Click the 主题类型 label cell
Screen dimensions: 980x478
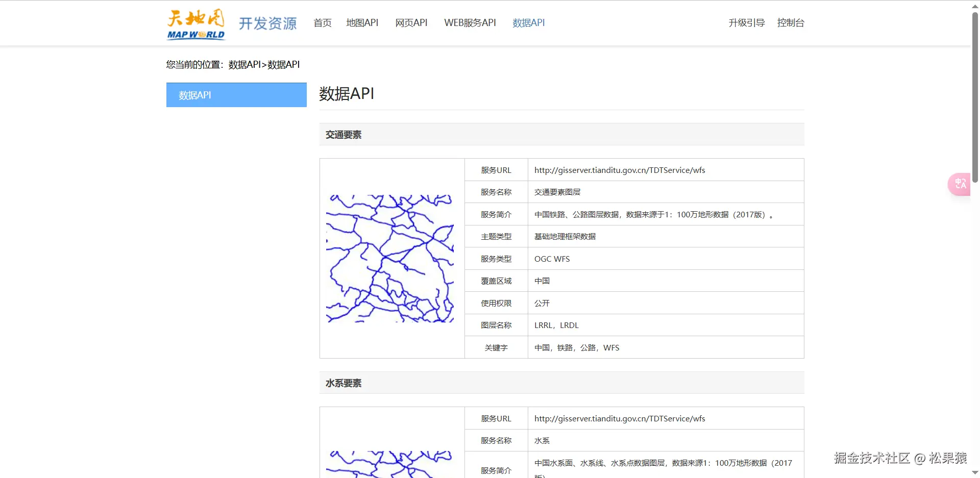[x=496, y=237]
